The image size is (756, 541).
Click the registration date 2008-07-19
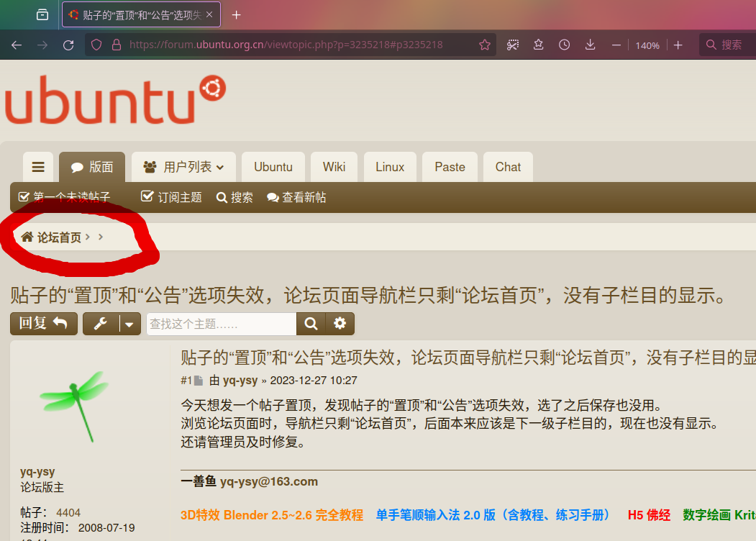point(106,528)
